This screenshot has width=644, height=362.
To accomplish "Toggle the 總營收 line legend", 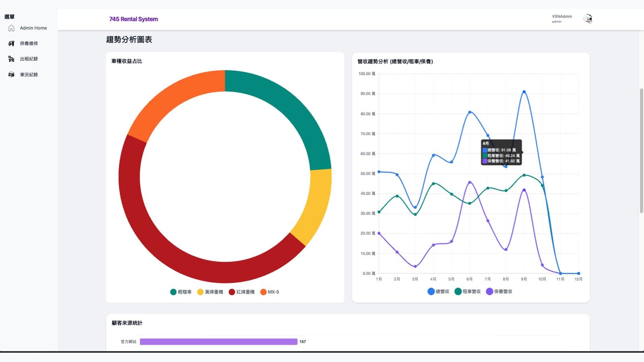I will pyautogui.click(x=438, y=292).
